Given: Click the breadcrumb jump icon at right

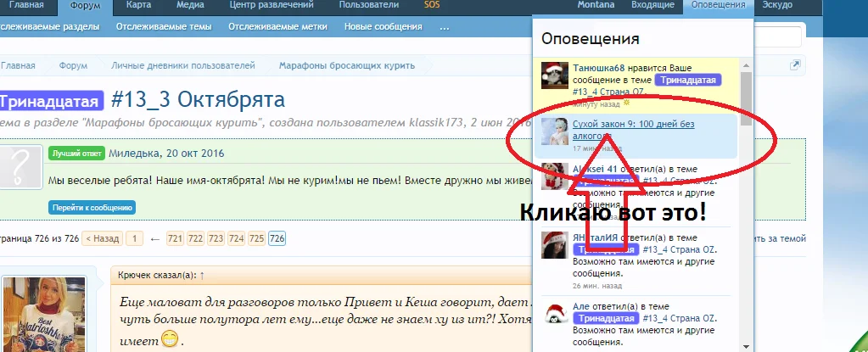Looking at the screenshot, I should 795,65.
